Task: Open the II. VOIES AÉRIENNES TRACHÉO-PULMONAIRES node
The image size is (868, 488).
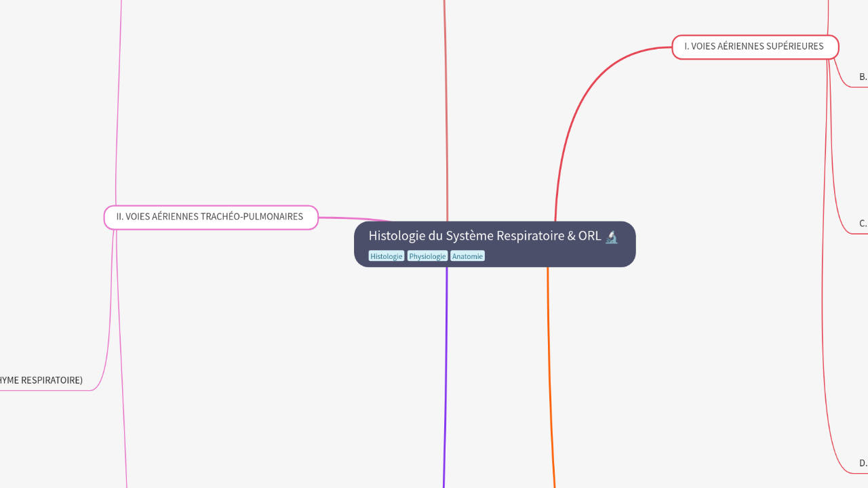Action: coord(210,217)
